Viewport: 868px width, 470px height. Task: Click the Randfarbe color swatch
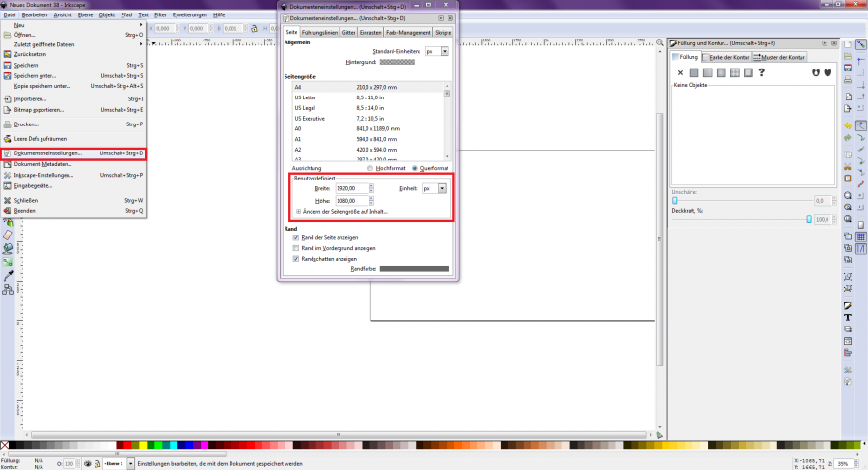414,269
